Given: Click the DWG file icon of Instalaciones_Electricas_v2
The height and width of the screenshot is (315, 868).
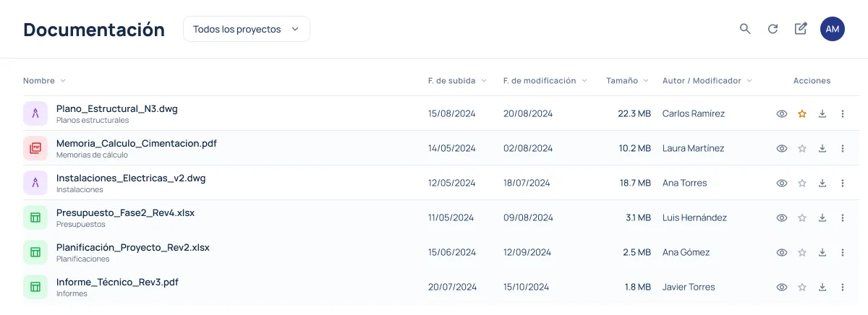Looking at the screenshot, I should tap(35, 183).
